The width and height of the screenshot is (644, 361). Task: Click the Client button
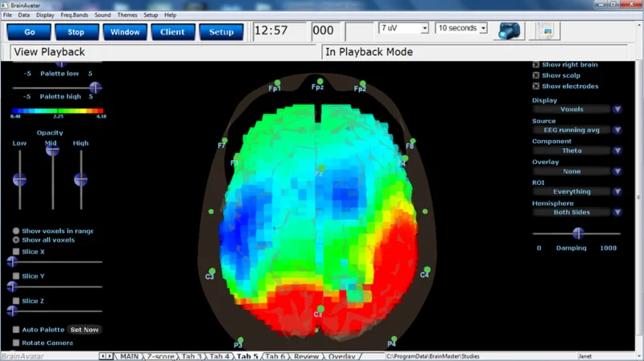(x=172, y=32)
